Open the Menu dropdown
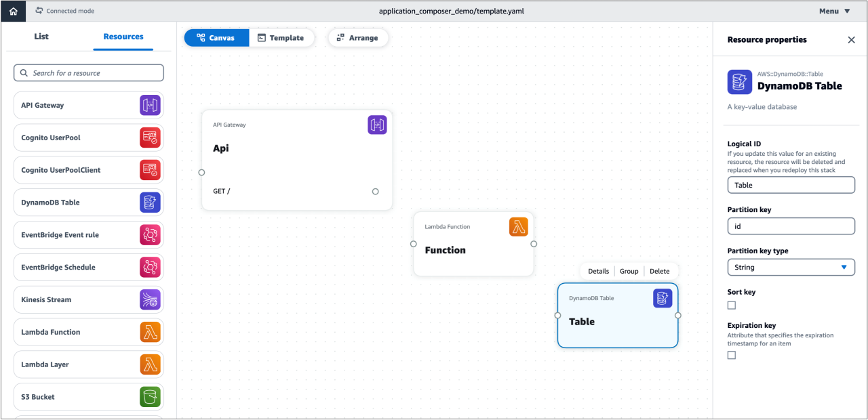The width and height of the screenshot is (868, 420). coord(834,11)
